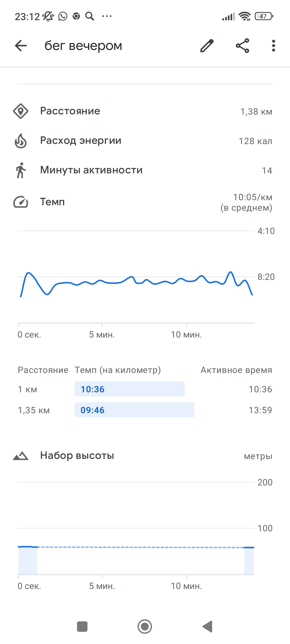This screenshot has height=644, width=290.
Task: Tap the walking person icon
Action: point(21,170)
